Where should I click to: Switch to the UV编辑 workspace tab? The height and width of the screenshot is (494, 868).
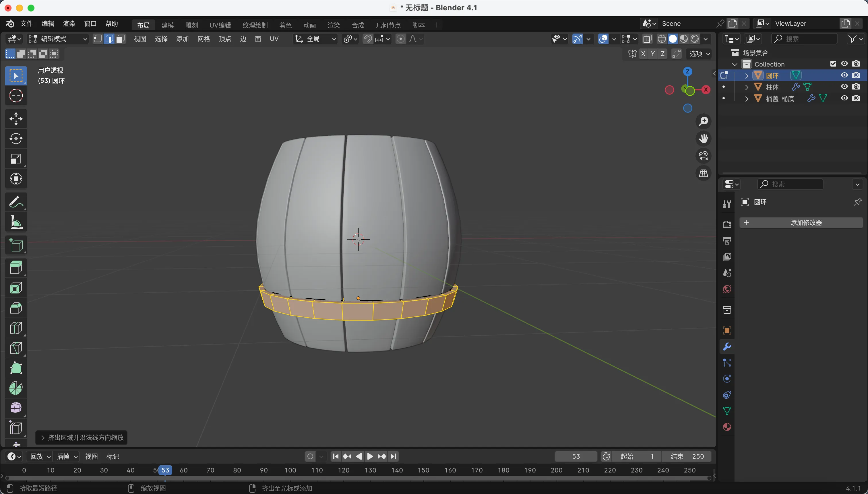220,25
